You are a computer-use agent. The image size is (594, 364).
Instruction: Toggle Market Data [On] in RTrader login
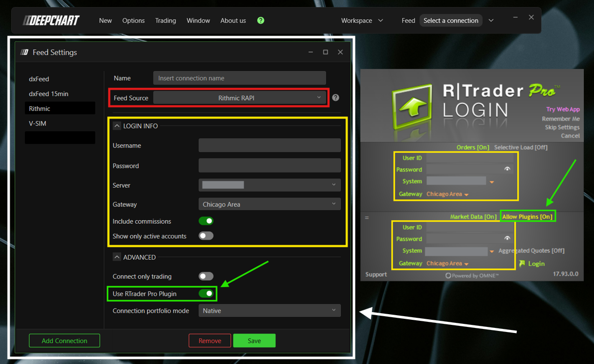[473, 217]
